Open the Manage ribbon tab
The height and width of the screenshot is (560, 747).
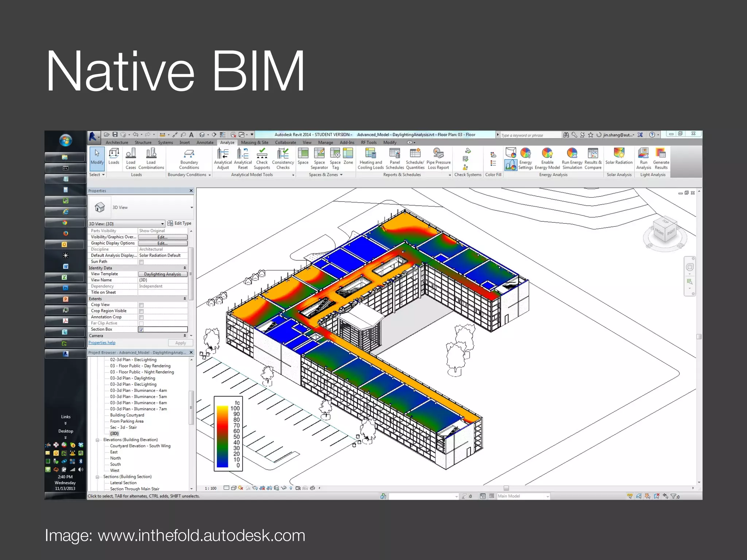pyautogui.click(x=325, y=143)
